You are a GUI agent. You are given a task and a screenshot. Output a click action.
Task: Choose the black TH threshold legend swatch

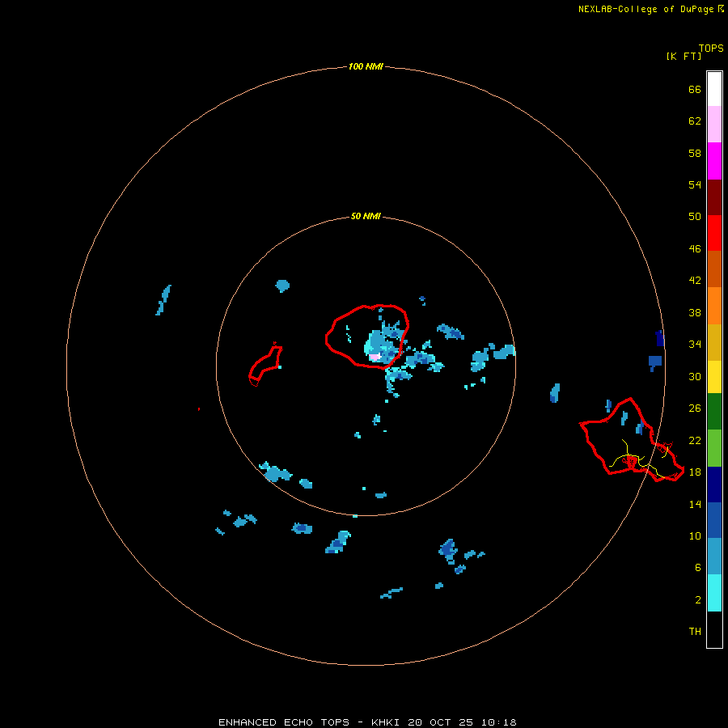pyautogui.click(x=714, y=629)
